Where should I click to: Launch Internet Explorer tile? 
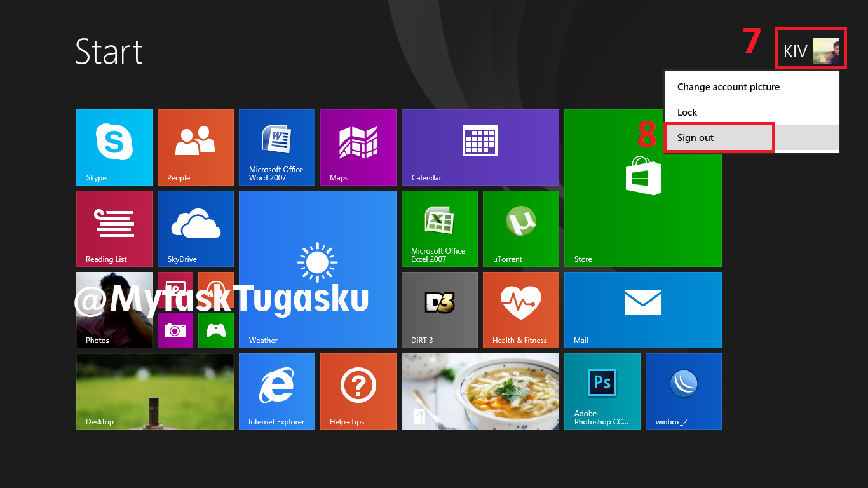coord(277,391)
